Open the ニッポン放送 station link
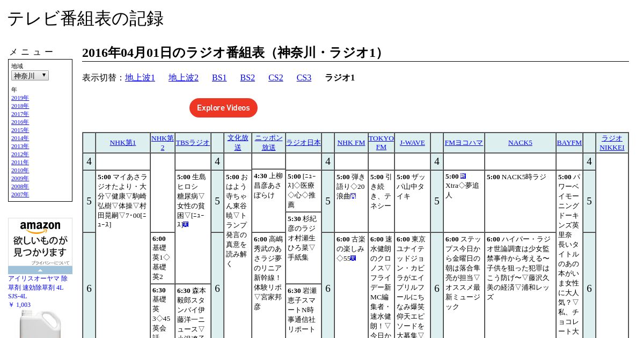Screen dimensions: 644x338 coord(269,143)
